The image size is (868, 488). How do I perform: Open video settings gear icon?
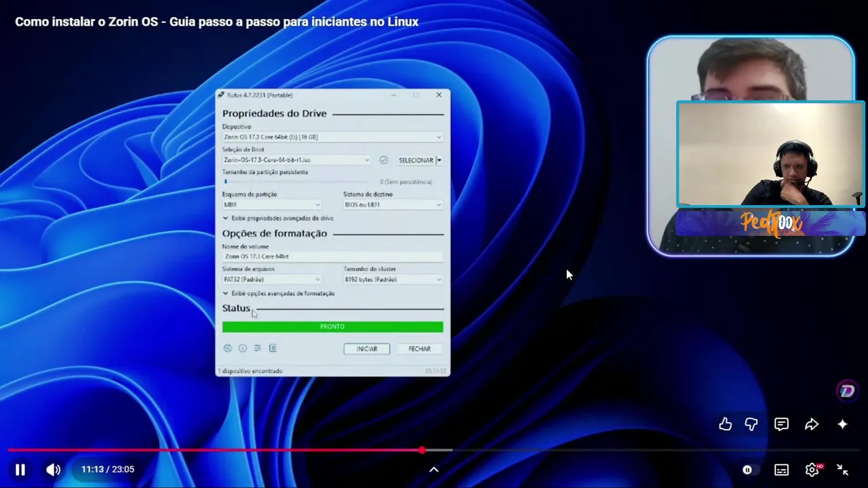[812, 470]
